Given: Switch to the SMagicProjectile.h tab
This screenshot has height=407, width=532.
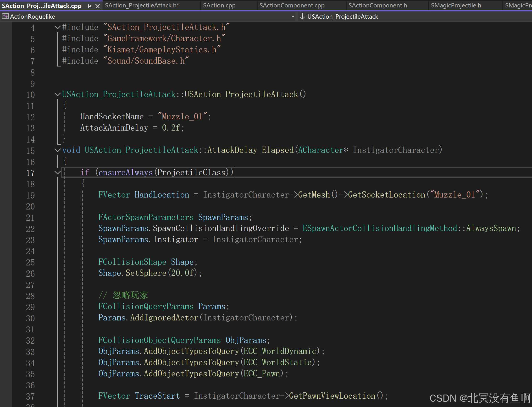Looking at the screenshot, I should click(456, 5).
